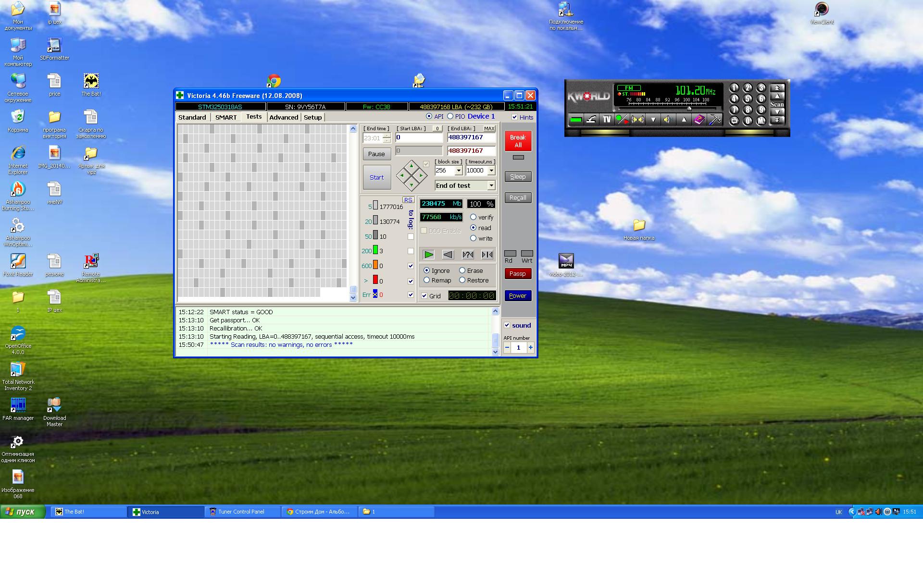
Task: Click the tuner frequency slider handle
Action: pyautogui.click(x=689, y=108)
